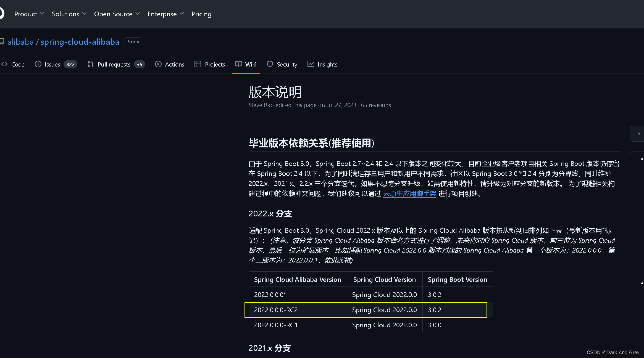
Task: Click the Projects table icon
Action: [198, 64]
